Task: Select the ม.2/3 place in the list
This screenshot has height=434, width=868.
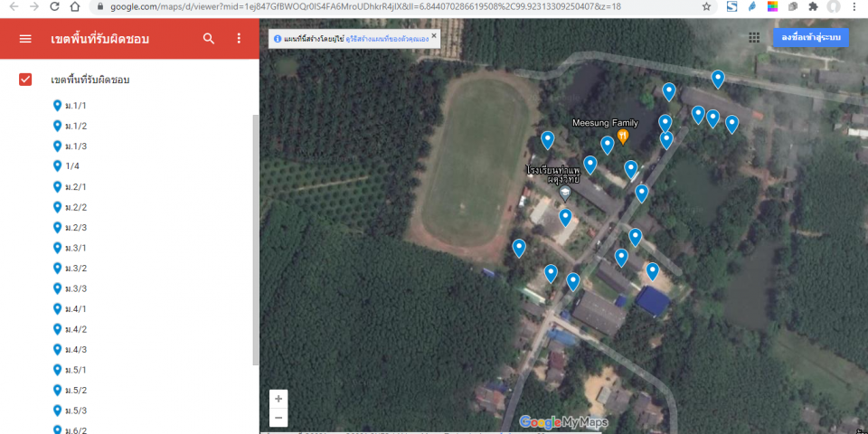Action: [75, 228]
